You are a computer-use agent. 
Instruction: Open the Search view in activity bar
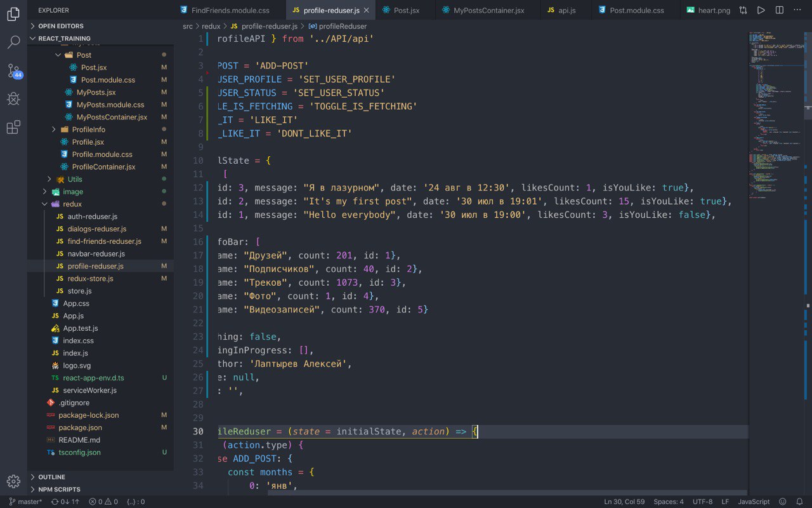[x=13, y=43]
